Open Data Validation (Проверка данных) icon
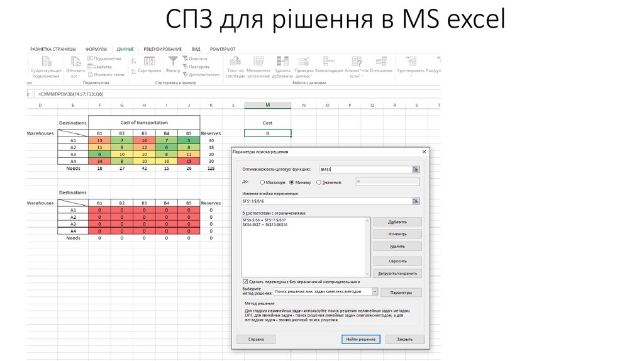This screenshot has width=644, height=361. point(304,62)
